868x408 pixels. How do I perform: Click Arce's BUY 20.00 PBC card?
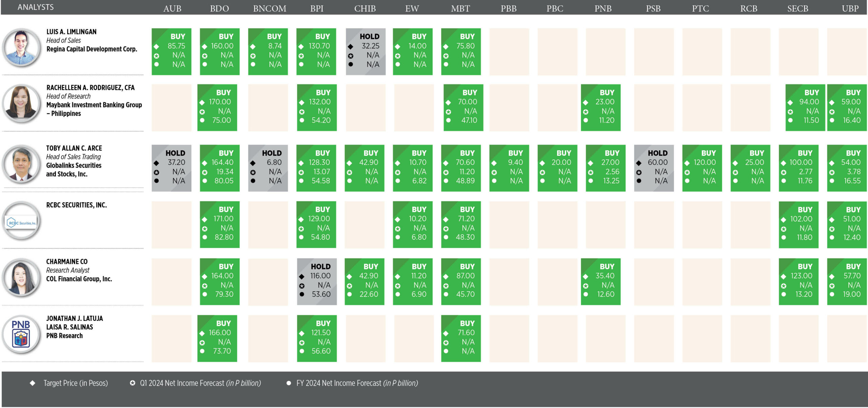click(x=557, y=168)
